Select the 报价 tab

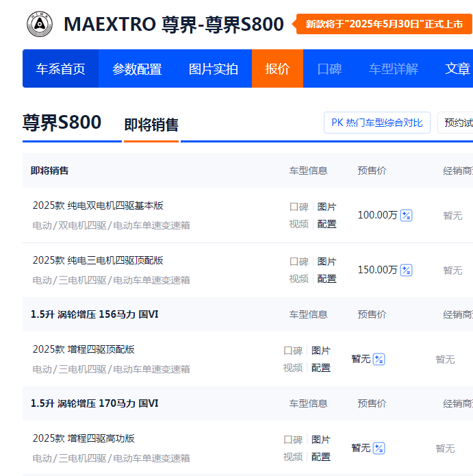(277, 68)
